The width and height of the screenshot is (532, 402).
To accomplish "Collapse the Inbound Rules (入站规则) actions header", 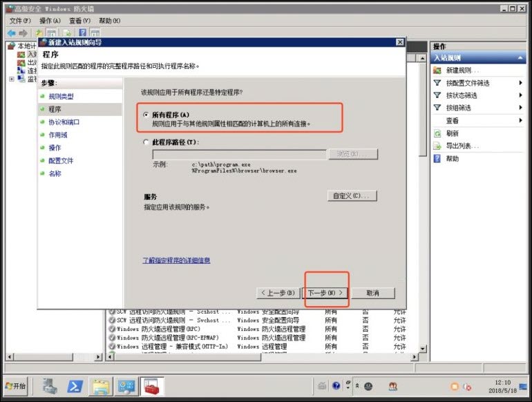I will click(521, 58).
